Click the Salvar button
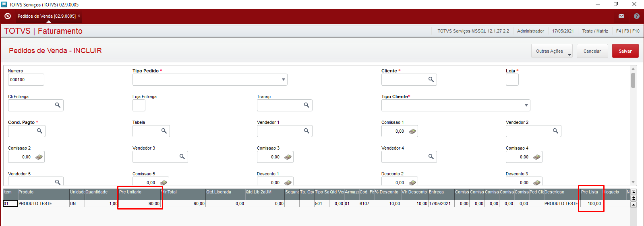This screenshot has height=226, width=644. [625, 51]
